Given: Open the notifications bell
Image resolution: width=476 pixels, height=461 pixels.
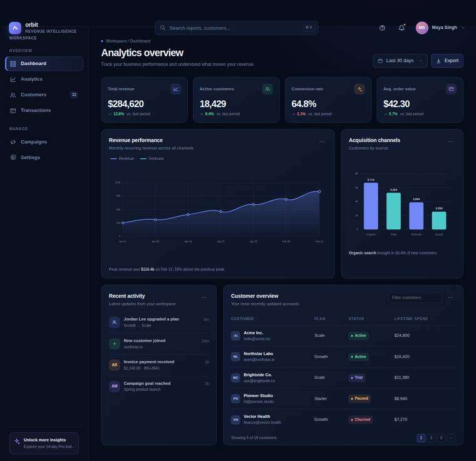Looking at the screenshot, I should click(x=401, y=28).
